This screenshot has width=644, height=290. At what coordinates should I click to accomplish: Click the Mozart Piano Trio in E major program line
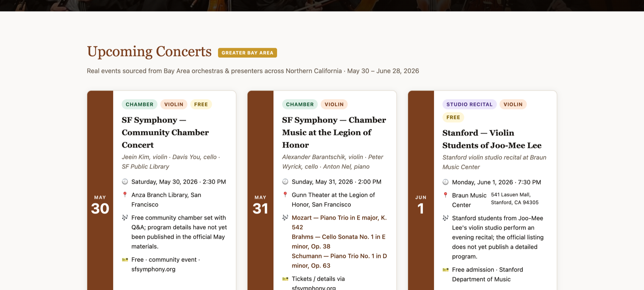[x=339, y=222]
